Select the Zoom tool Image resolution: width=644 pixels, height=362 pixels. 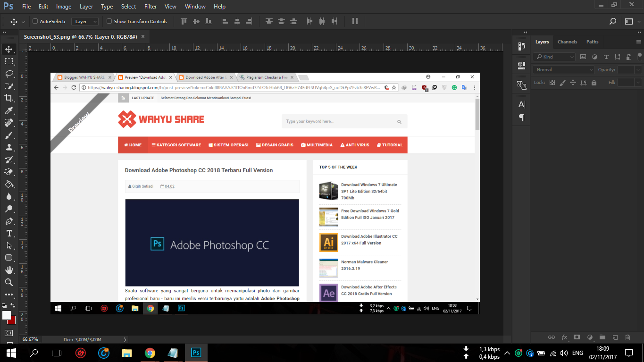tap(8, 282)
